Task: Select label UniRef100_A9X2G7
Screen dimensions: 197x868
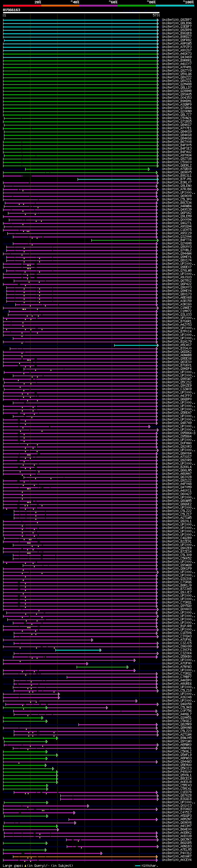Action: (177, 50)
